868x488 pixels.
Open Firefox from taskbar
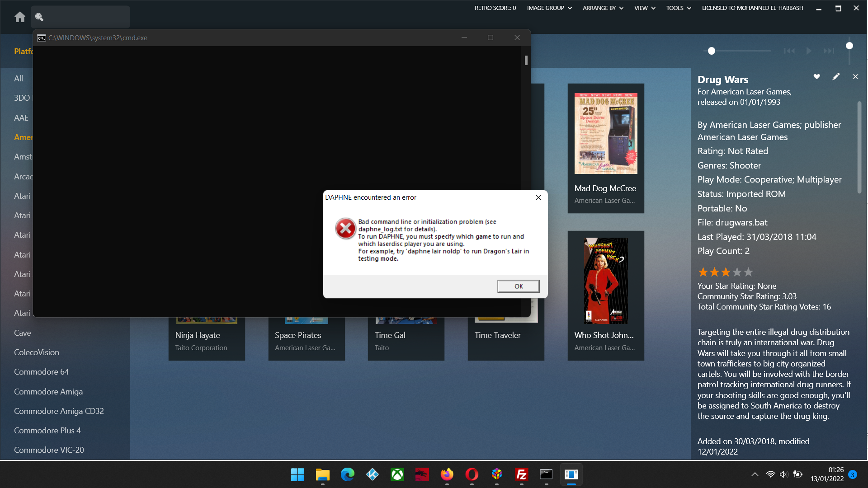click(x=447, y=474)
